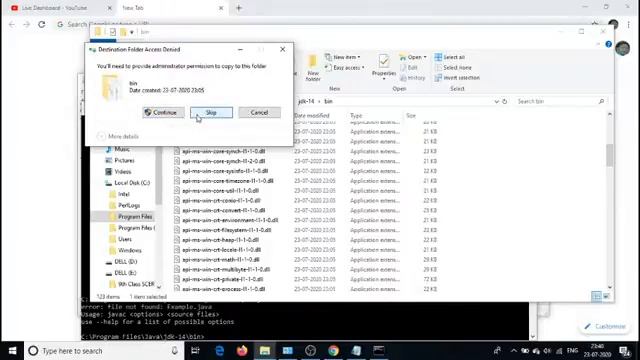Open a new Chrome tab with plus
The height and width of the screenshot is (360, 640).
click(239, 8)
